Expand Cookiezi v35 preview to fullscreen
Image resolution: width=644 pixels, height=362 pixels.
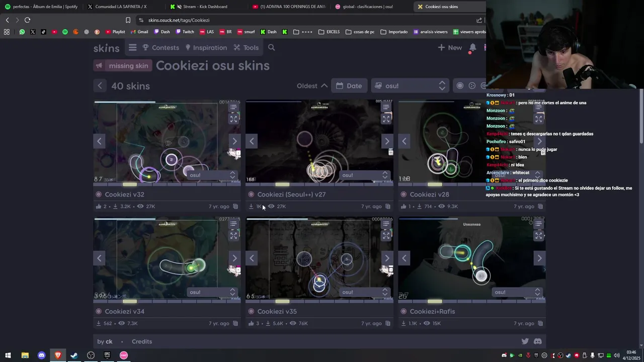coord(386,235)
